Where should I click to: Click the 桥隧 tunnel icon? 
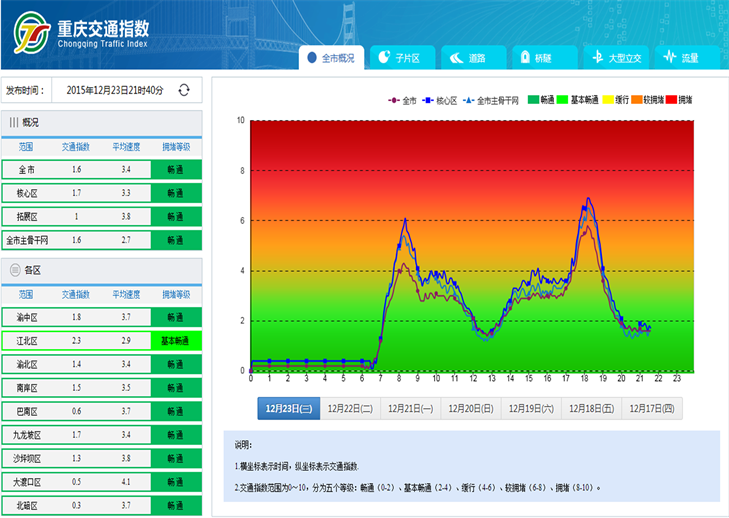(x=521, y=58)
